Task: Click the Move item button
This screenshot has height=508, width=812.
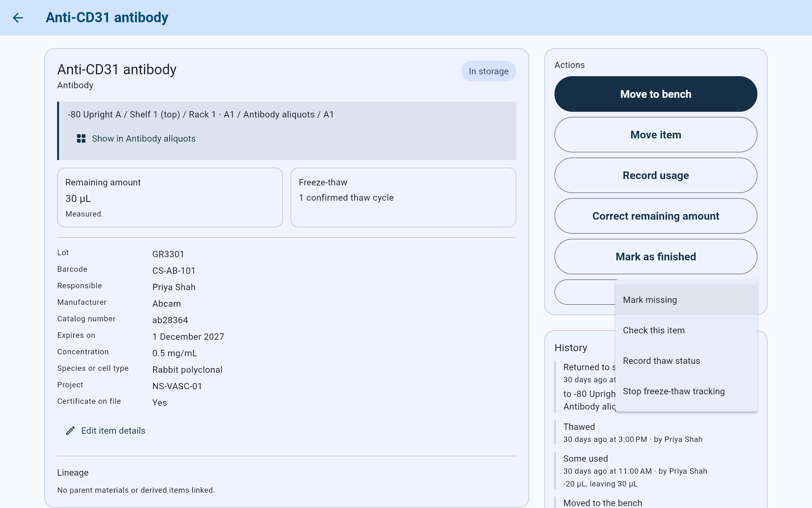Action: [656, 135]
